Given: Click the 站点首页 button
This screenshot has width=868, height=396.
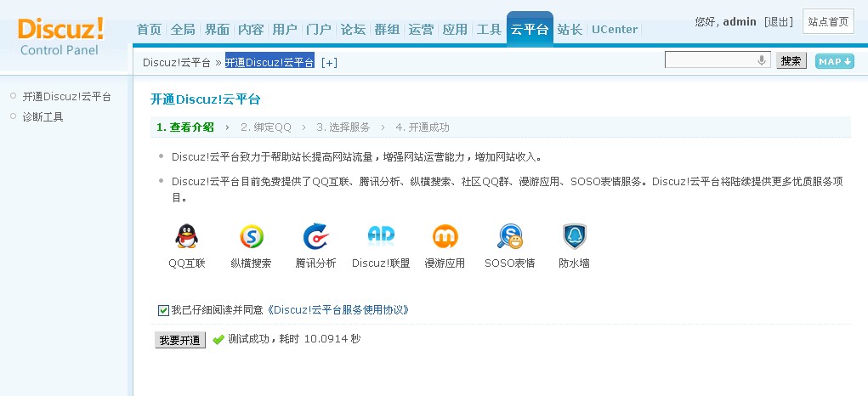Looking at the screenshot, I should pyautogui.click(x=828, y=21).
